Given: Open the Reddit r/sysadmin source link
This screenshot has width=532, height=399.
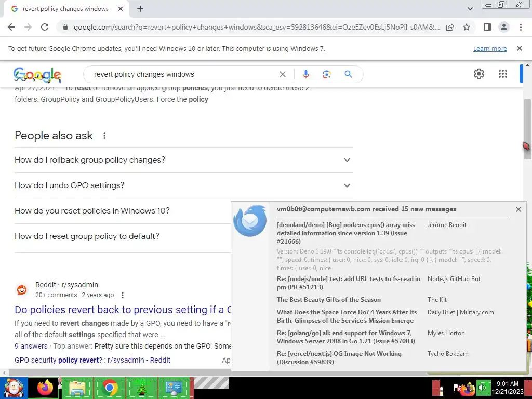Looking at the screenshot, I should click(66, 285).
